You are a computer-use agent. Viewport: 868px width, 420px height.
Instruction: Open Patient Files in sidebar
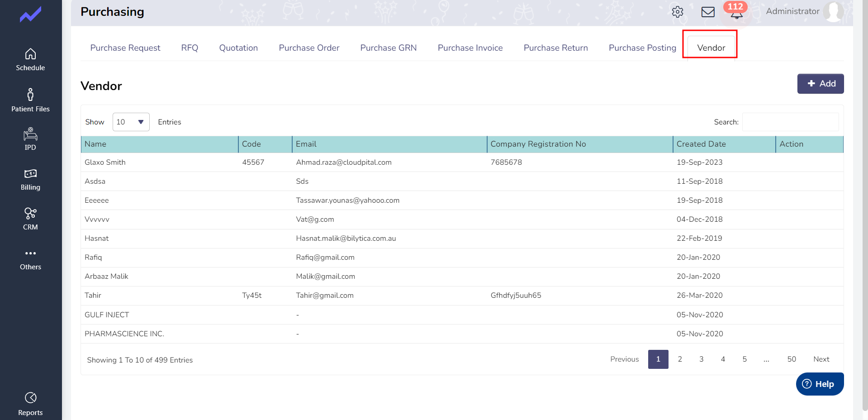tap(30, 100)
